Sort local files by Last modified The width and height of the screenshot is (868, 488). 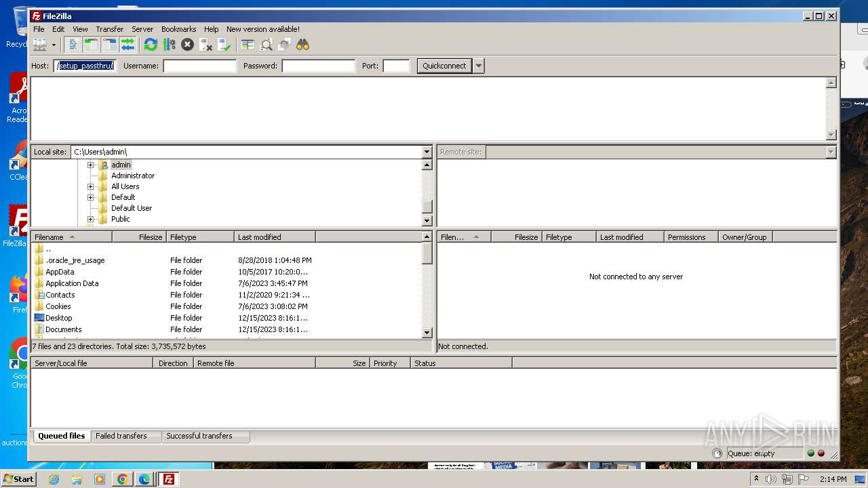click(275, 237)
